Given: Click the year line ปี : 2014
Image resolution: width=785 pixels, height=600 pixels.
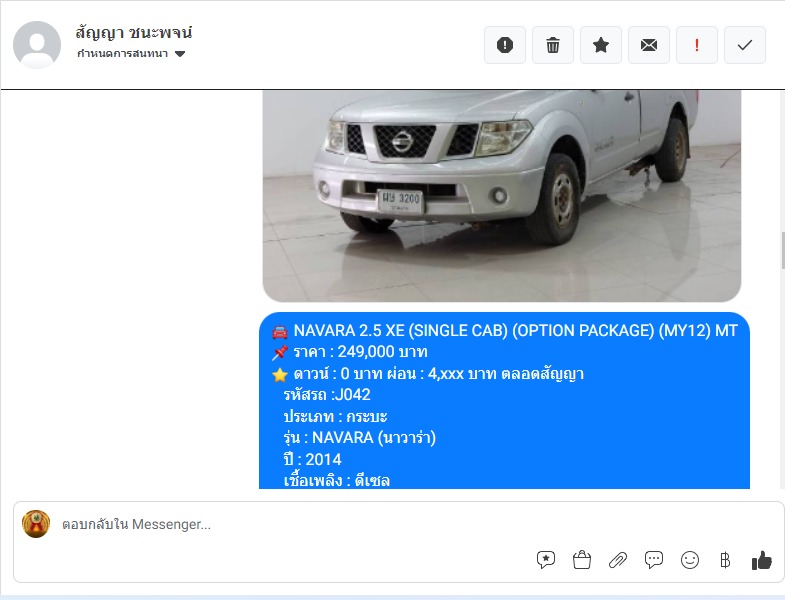Looking at the screenshot, I should (312, 459).
